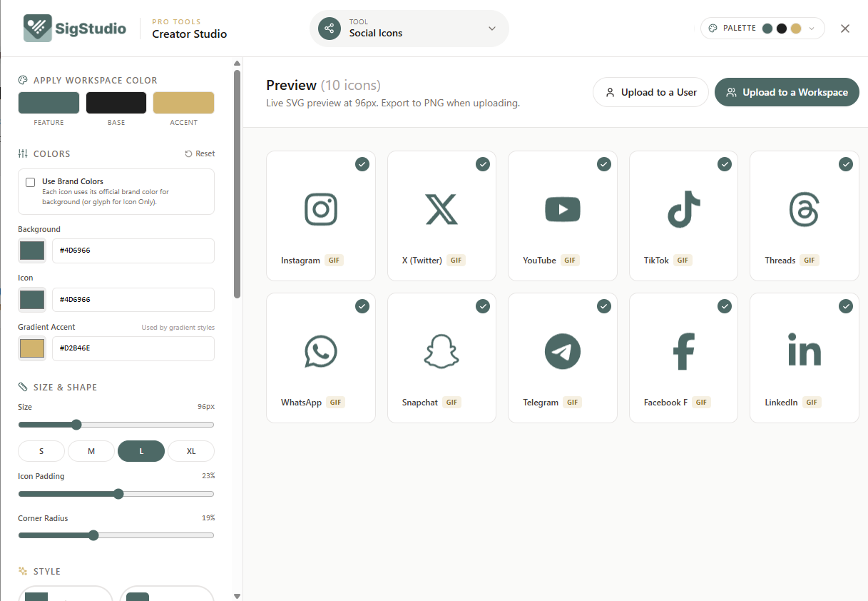This screenshot has width=868, height=601.
Task: Click the Corner Radius slider
Action: point(116,535)
